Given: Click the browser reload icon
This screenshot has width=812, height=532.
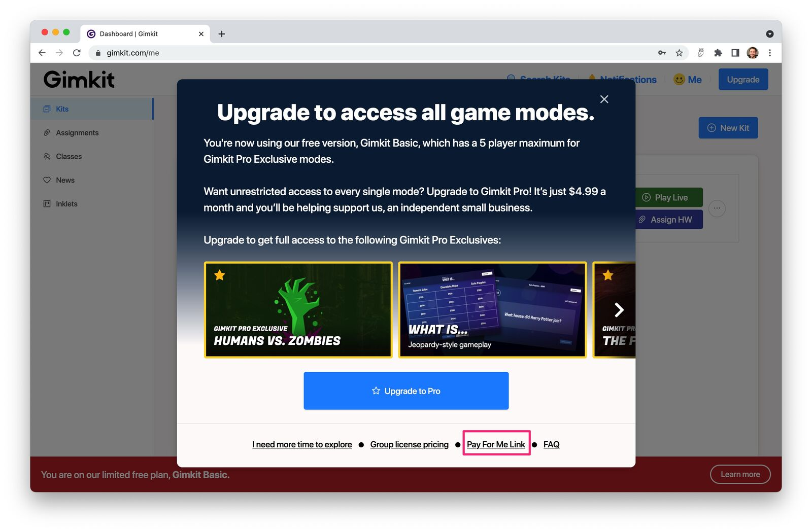Looking at the screenshot, I should 77,53.
